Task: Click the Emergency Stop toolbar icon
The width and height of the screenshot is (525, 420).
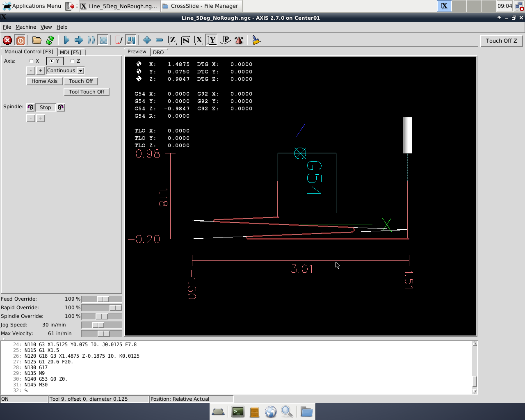Action: pos(7,40)
